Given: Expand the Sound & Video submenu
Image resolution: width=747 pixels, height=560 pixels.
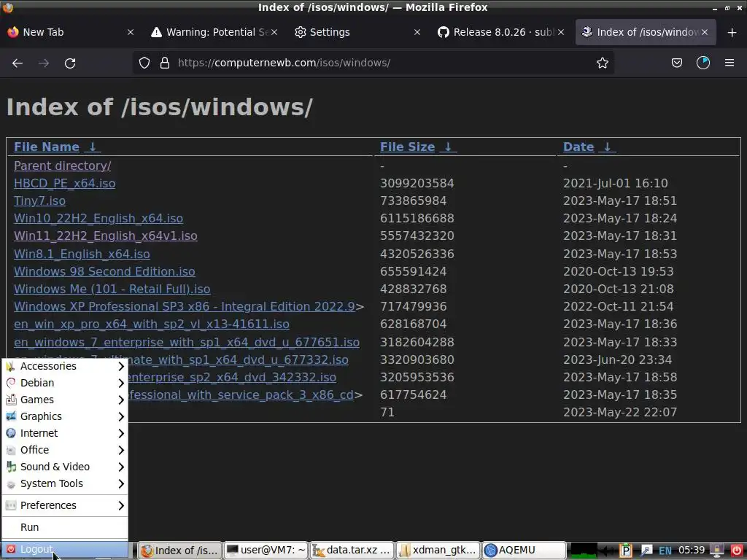Looking at the screenshot, I should pyautogui.click(x=65, y=467).
